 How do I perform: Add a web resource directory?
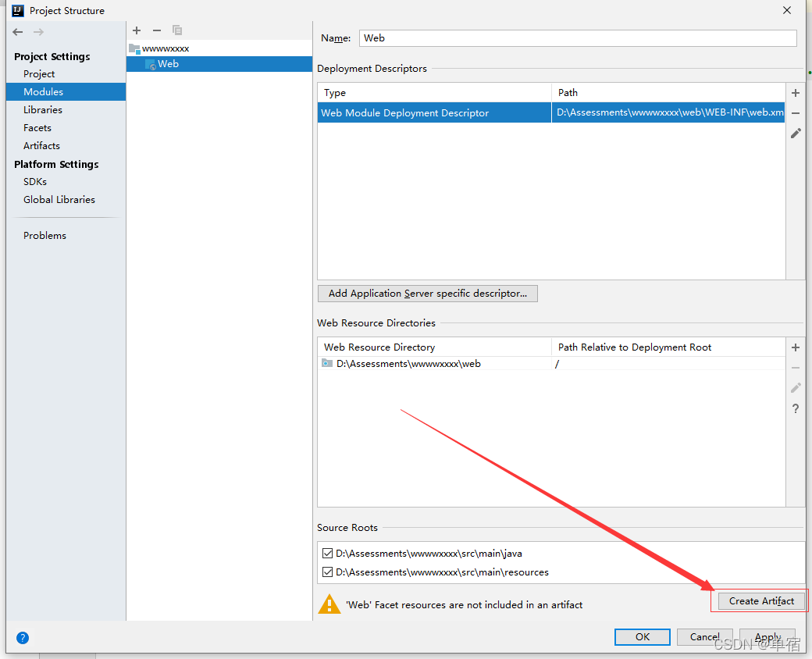pyautogui.click(x=796, y=347)
